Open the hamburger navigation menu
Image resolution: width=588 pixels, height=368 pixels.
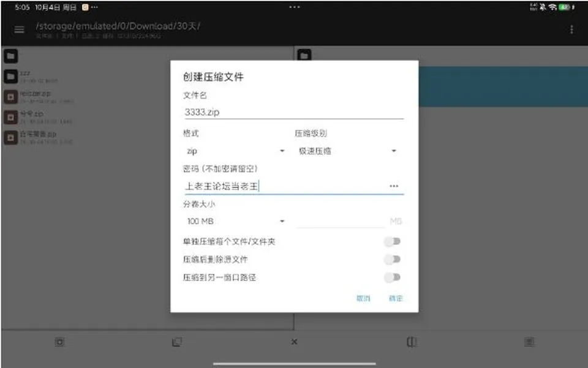[x=19, y=29]
